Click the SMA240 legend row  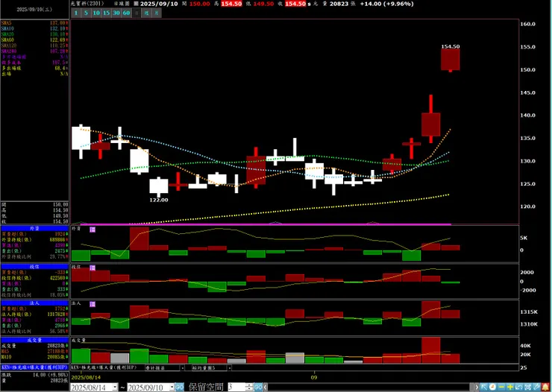pyautogui.click(x=34, y=51)
